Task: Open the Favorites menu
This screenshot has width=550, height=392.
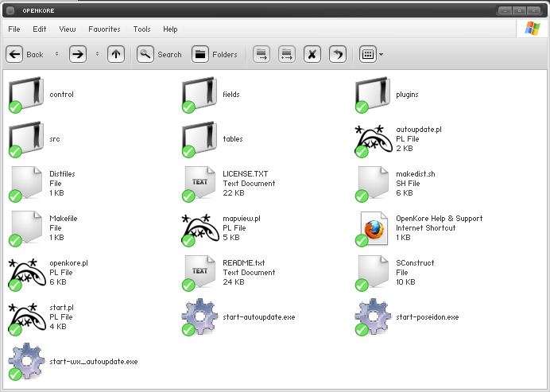Action: [104, 29]
